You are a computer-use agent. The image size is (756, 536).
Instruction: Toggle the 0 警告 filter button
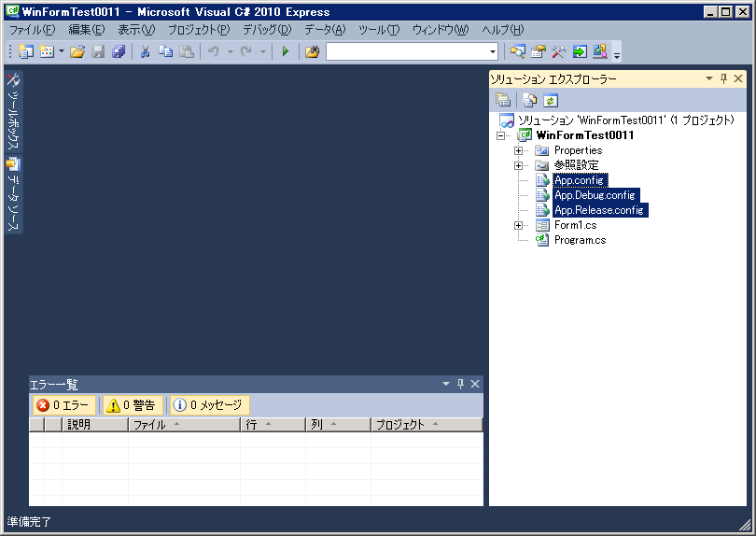133,405
